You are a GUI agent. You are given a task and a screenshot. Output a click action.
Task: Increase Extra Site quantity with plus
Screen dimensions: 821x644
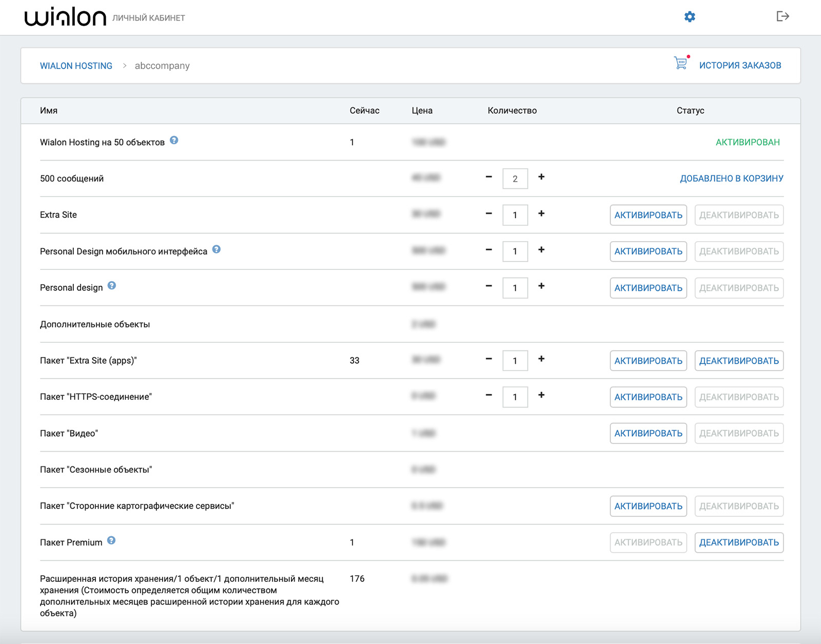(x=541, y=213)
